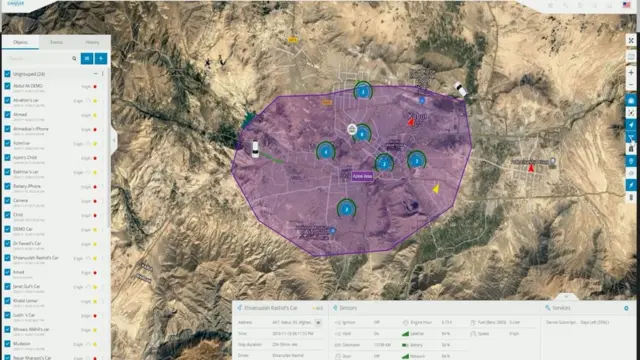
Task: Click the Ignition sensor row
Action: (x=367, y=322)
